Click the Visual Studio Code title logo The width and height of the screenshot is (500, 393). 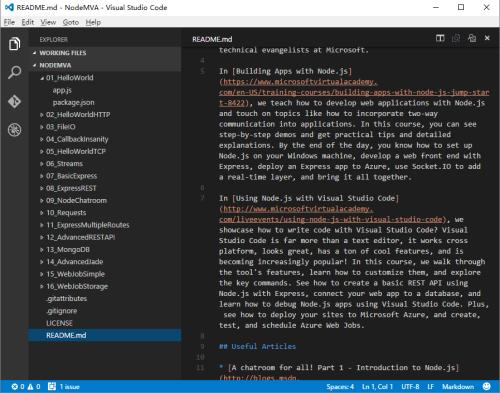[x=9, y=7]
